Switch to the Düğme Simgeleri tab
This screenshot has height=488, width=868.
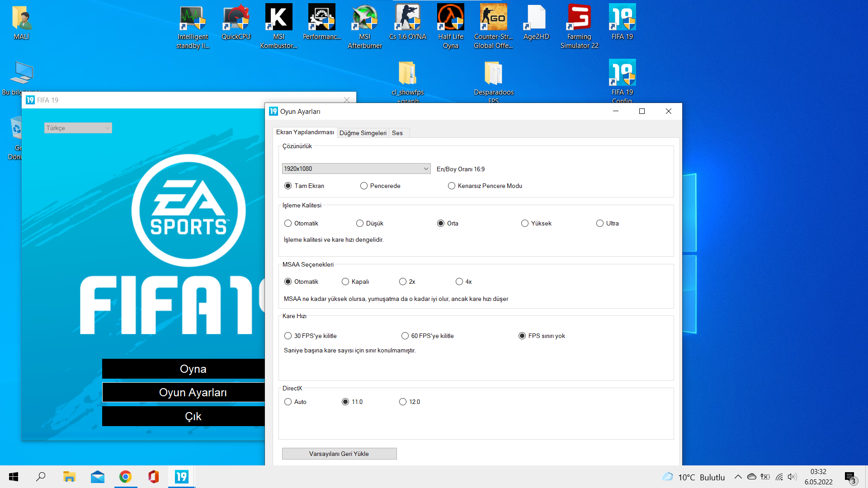point(363,133)
